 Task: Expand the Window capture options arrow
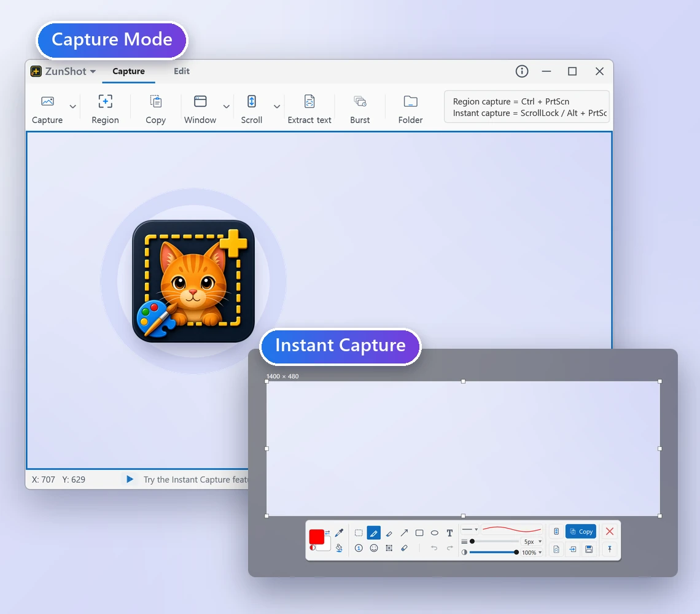(x=227, y=107)
